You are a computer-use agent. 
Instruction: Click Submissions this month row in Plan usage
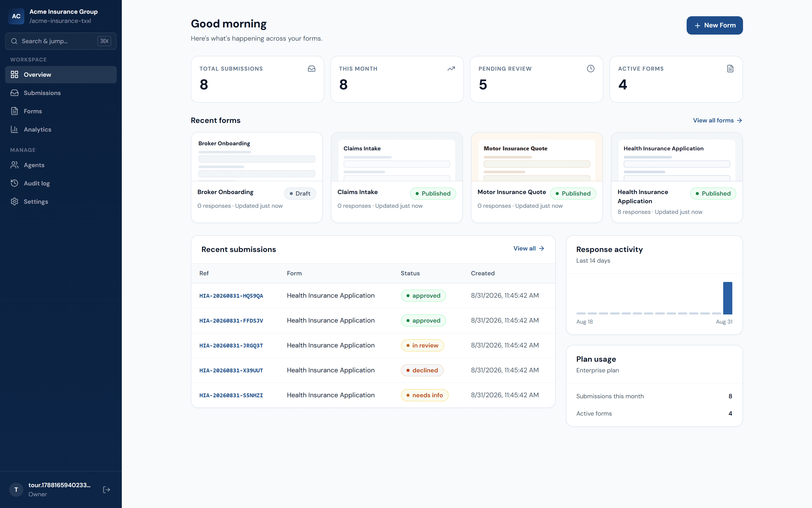[654, 396]
